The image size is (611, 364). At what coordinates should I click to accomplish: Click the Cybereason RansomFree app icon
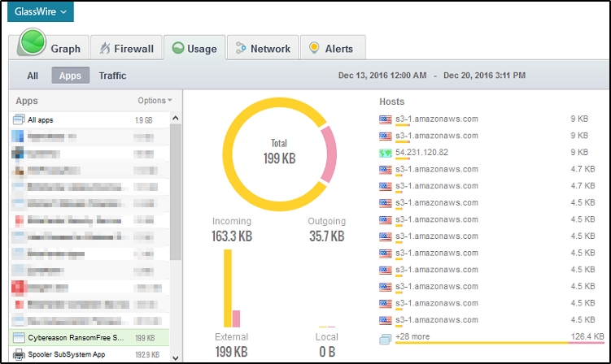click(x=19, y=338)
